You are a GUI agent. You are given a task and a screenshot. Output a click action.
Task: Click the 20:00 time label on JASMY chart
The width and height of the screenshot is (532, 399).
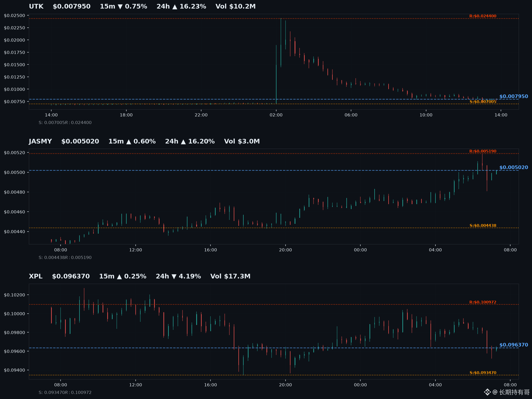coord(285,250)
